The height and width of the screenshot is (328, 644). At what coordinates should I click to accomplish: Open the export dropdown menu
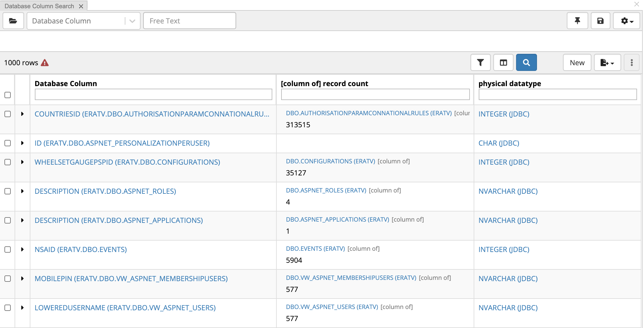click(607, 62)
